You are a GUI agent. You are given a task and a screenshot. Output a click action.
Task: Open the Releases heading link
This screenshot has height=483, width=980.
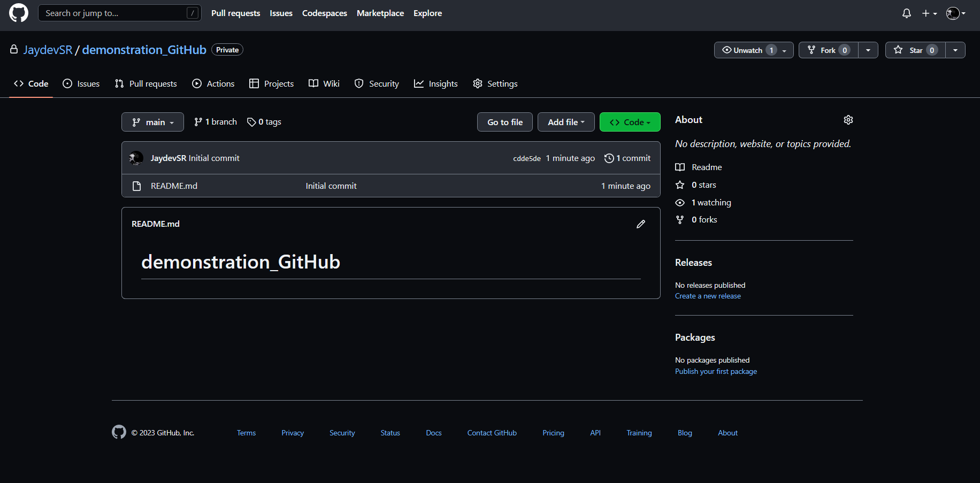coord(693,263)
